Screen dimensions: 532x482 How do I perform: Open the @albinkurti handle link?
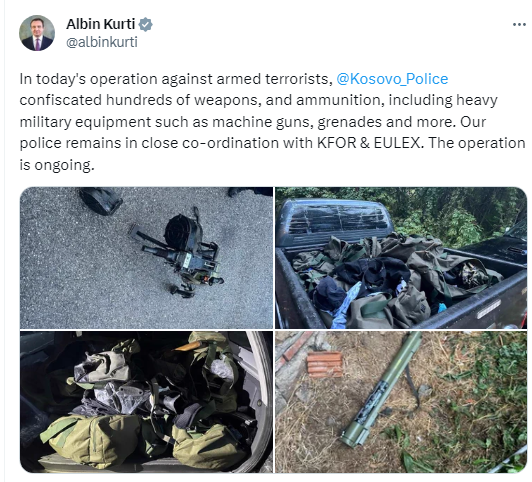coord(102,42)
